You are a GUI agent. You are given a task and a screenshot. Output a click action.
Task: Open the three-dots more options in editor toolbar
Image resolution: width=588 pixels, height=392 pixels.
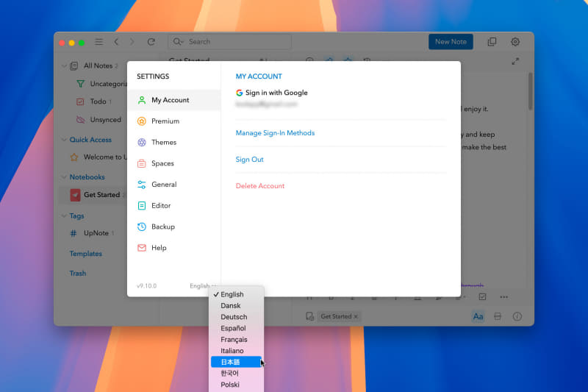[x=503, y=296]
